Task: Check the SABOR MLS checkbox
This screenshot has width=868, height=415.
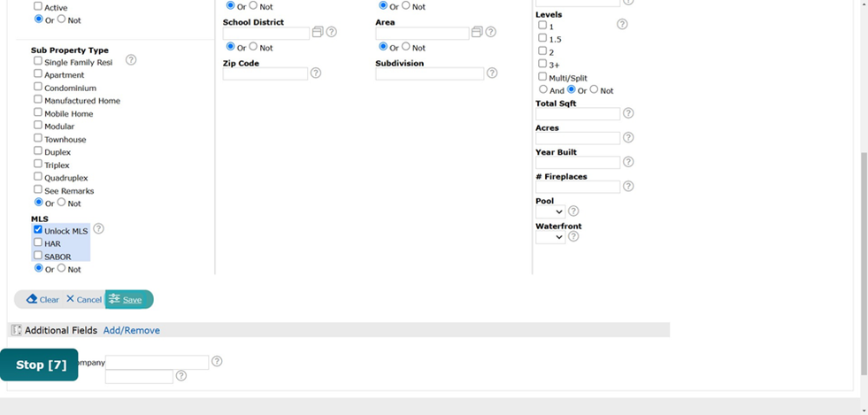Action: 38,255
